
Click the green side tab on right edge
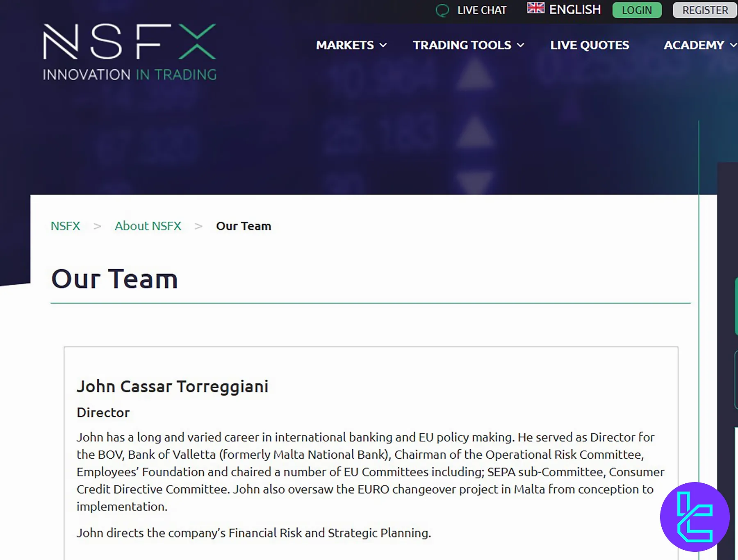736,306
